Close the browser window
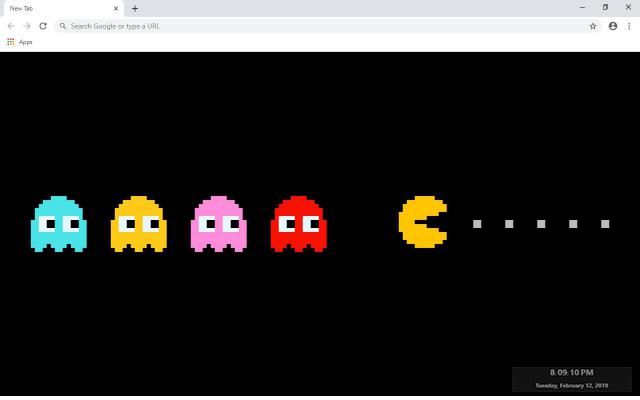This screenshot has width=640, height=400. tap(628, 7)
